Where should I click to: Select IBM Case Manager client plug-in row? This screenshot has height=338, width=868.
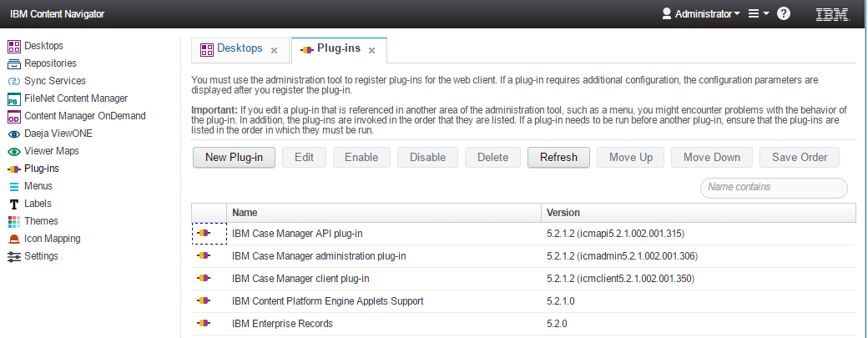click(523, 278)
